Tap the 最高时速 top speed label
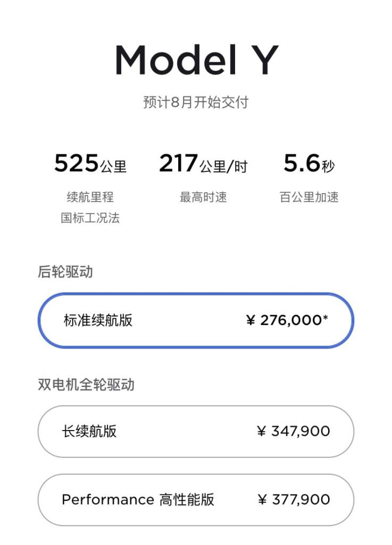This screenshot has height=545, width=392. point(203,197)
